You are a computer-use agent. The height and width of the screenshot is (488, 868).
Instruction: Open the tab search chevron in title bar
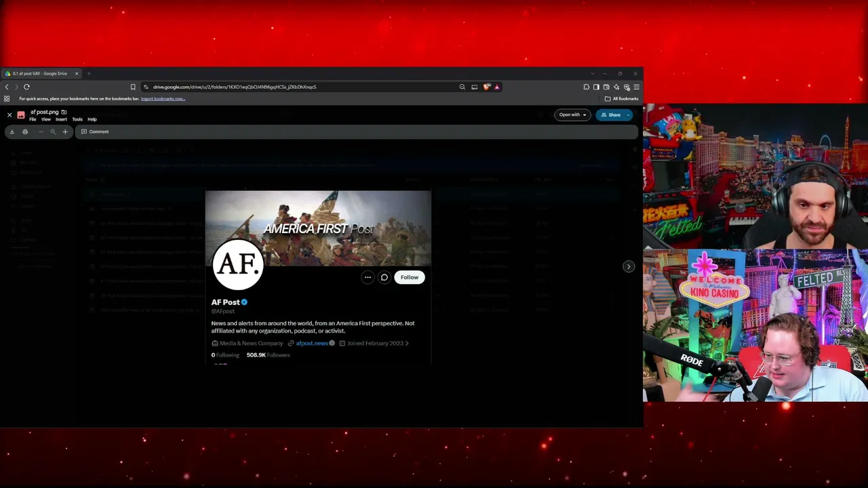[592, 73]
